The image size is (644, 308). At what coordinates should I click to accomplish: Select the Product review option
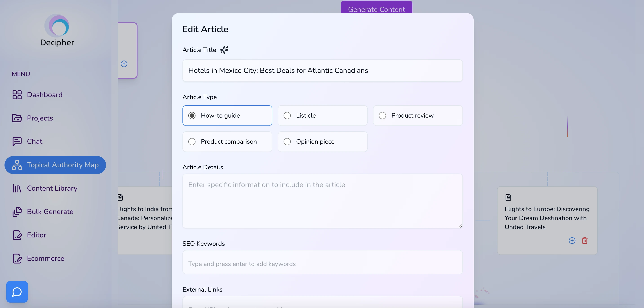(x=382, y=115)
